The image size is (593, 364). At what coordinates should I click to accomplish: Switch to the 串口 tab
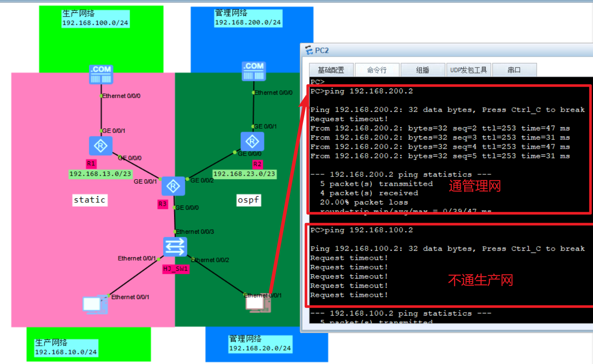(x=514, y=70)
